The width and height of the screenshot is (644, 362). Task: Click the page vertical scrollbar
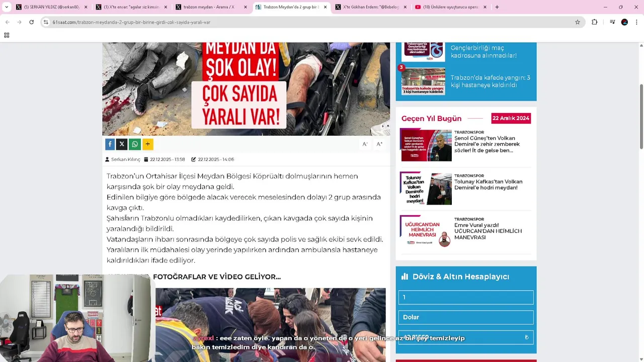pos(641,117)
